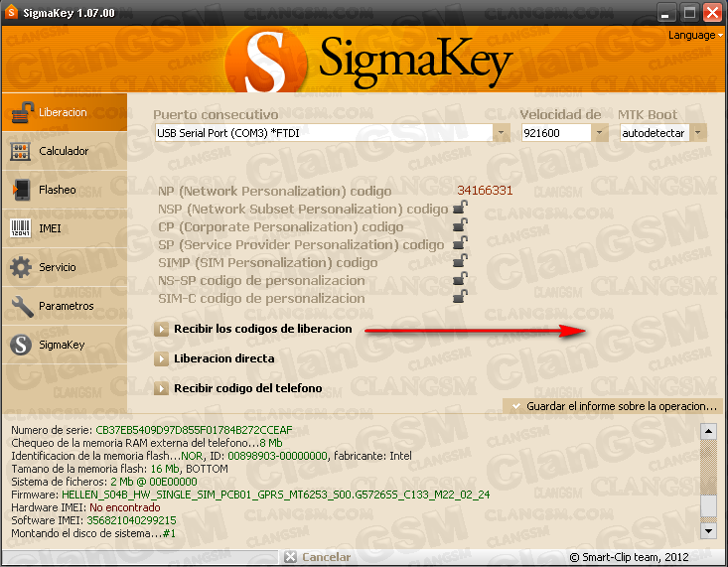The height and width of the screenshot is (567, 728).
Task: Click Recibir codigo del telefono
Action: tap(248, 388)
